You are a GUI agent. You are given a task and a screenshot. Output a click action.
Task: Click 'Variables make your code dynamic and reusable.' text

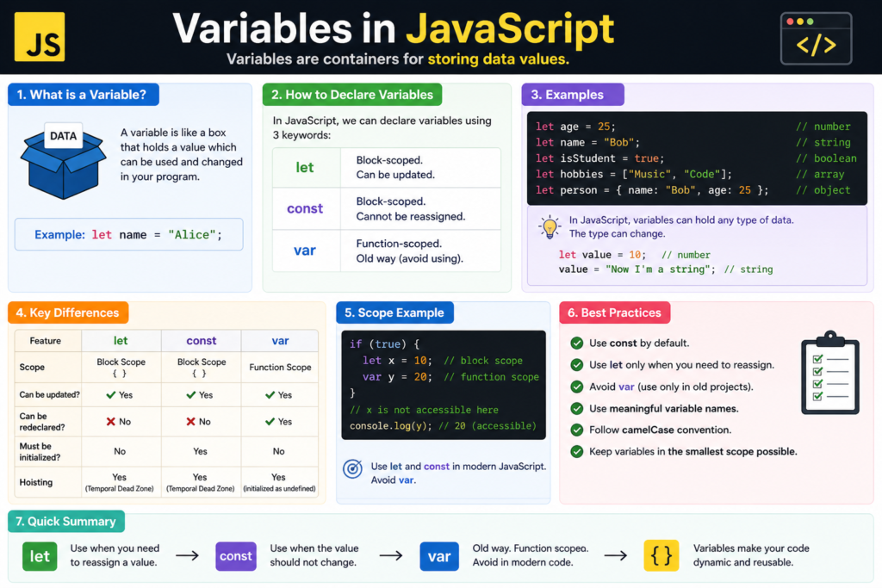tap(751, 554)
